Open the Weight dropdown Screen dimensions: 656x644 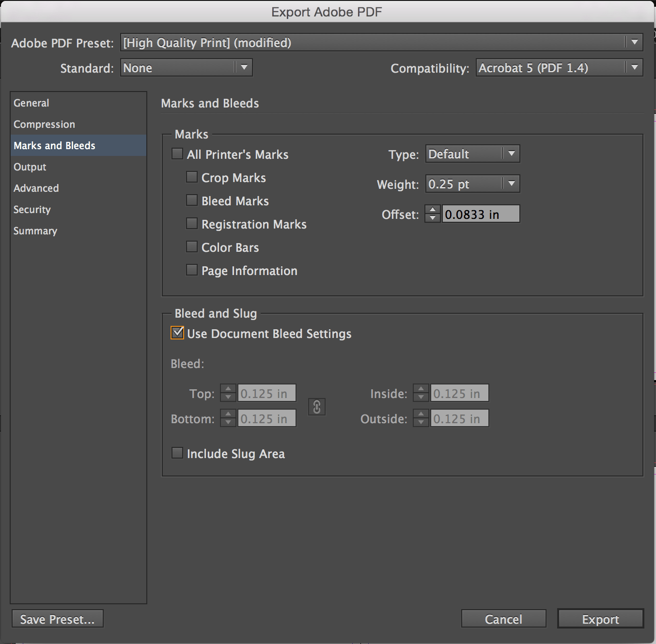[472, 184]
